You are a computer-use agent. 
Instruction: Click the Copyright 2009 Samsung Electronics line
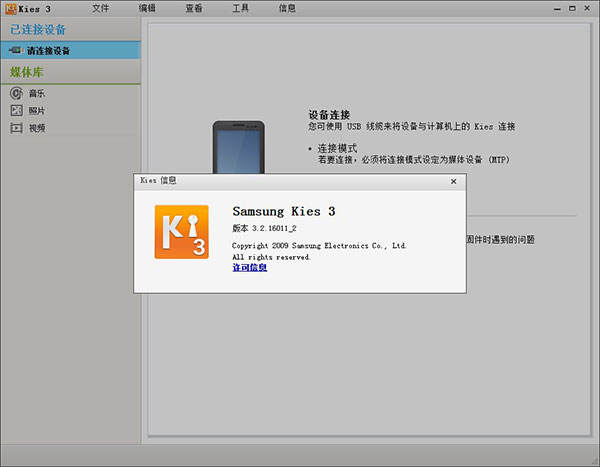pyautogui.click(x=319, y=246)
